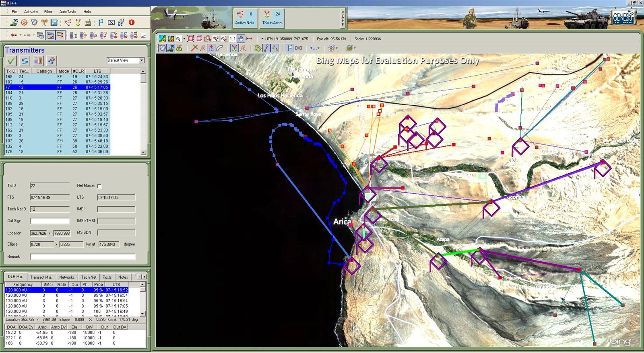Click the blue refresh arrows button in Transmitters
Screen dimensions: 644x353
25,61
